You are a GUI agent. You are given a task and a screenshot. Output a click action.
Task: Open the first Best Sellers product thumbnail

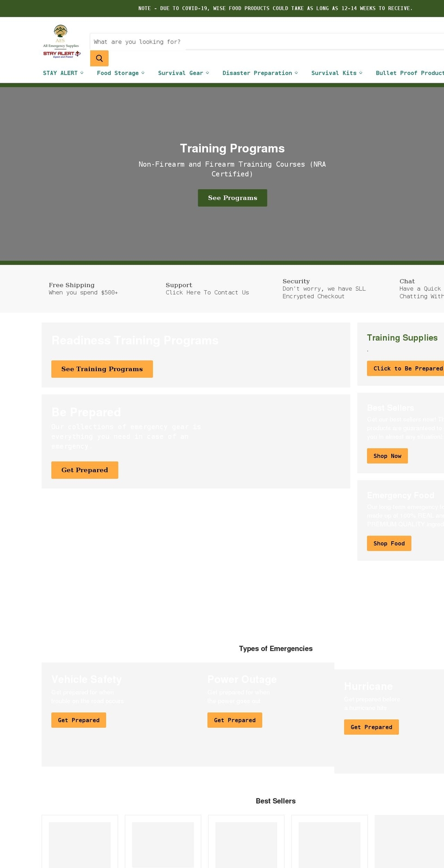click(80, 845)
